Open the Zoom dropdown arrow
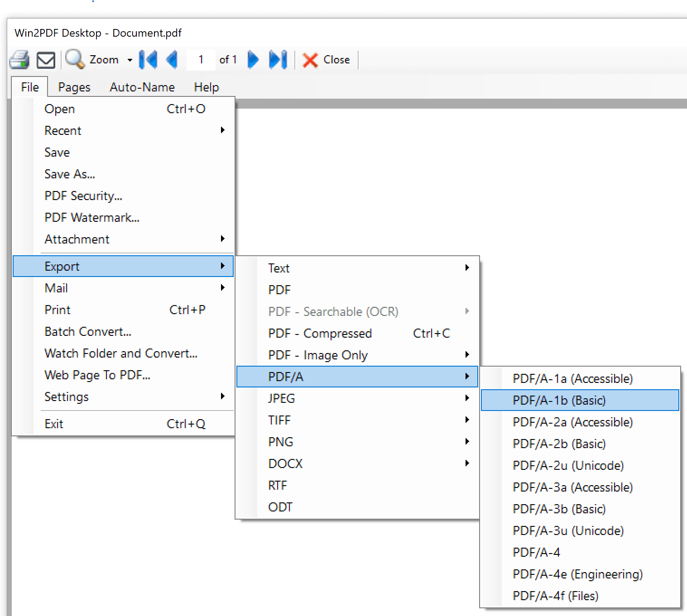Screen dimensions: 687x616 point(130,60)
